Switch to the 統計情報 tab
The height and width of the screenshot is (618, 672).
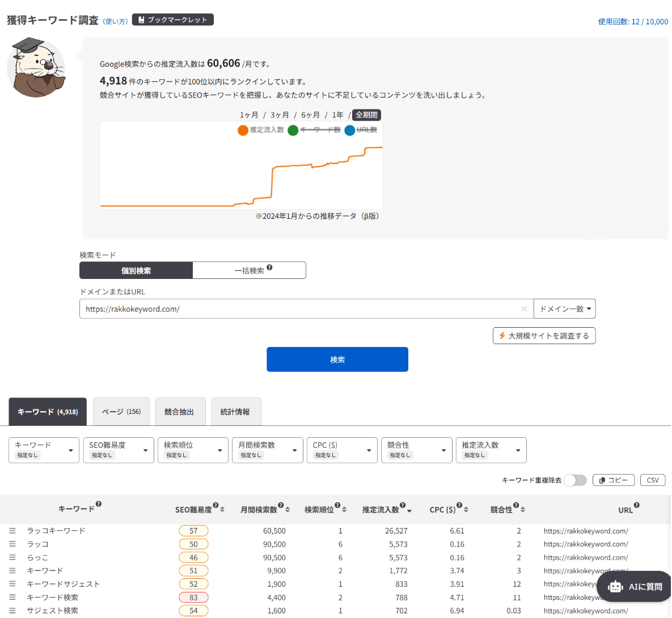tap(236, 411)
